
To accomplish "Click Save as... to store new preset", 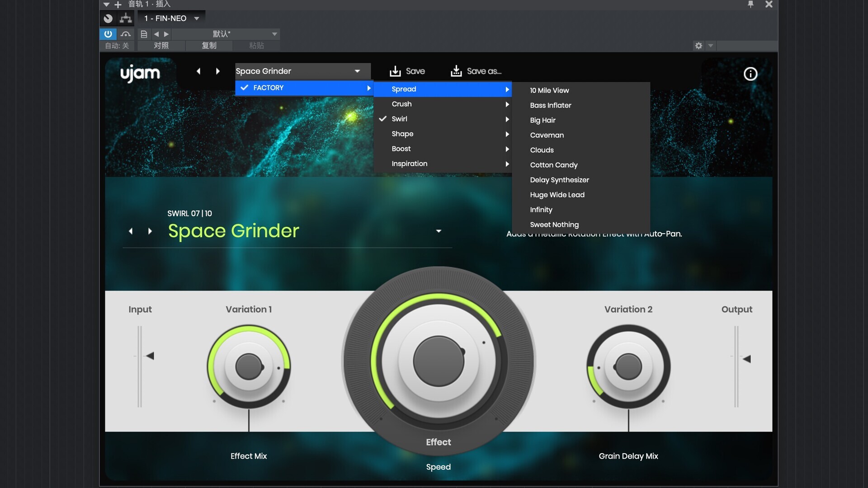I will coord(476,71).
